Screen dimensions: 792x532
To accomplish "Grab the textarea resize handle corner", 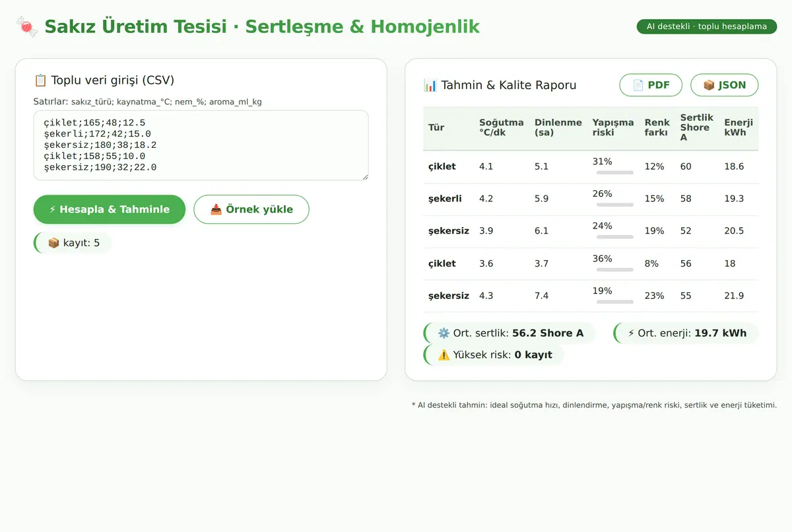I will pyautogui.click(x=364, y=176).
